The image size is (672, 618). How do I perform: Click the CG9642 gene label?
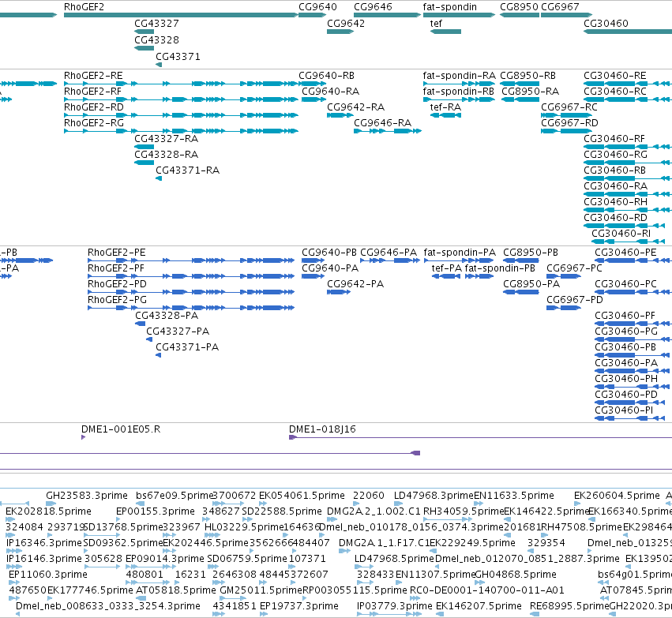[346, 24]
